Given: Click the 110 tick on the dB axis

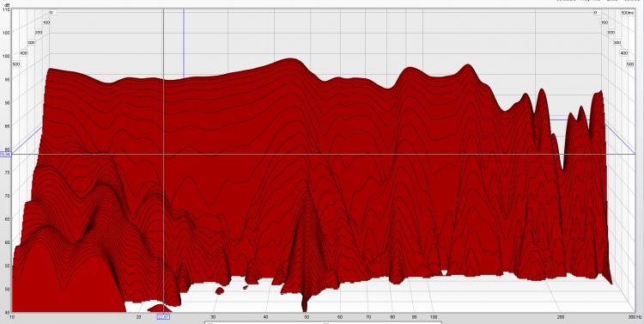Looking at the screenshot, I should (6, 9).
